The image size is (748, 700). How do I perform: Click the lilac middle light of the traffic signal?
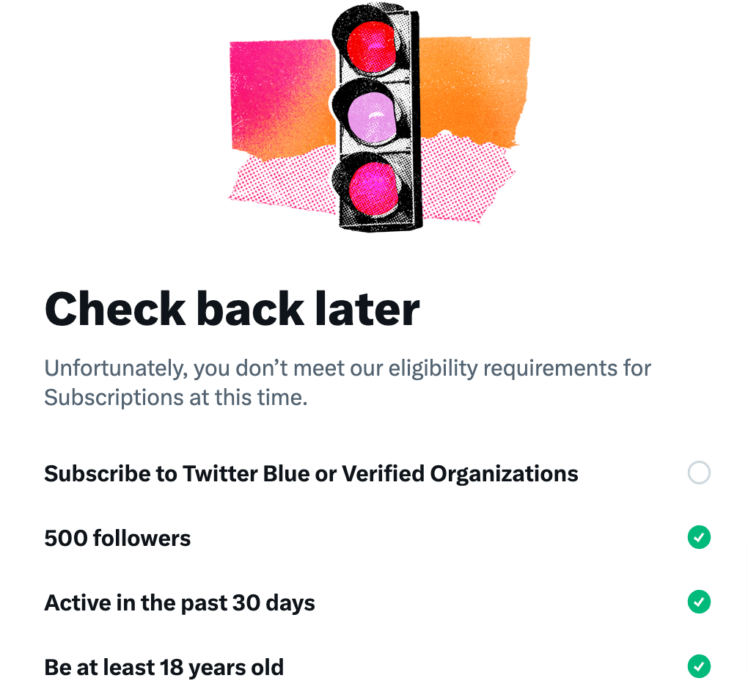[372, 117]
